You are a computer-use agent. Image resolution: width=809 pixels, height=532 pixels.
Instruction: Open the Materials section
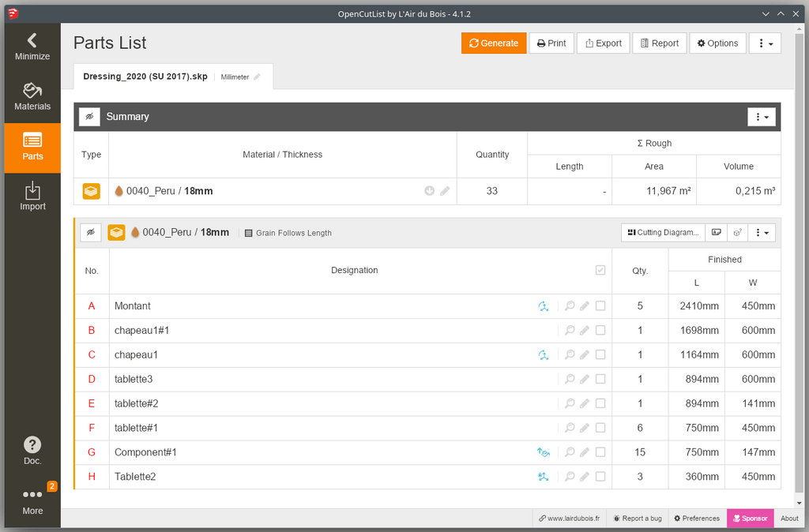click(32, 97)
